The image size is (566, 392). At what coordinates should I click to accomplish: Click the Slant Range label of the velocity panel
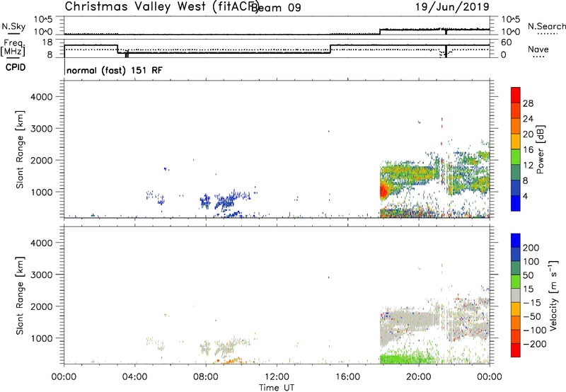click(20, 296)
